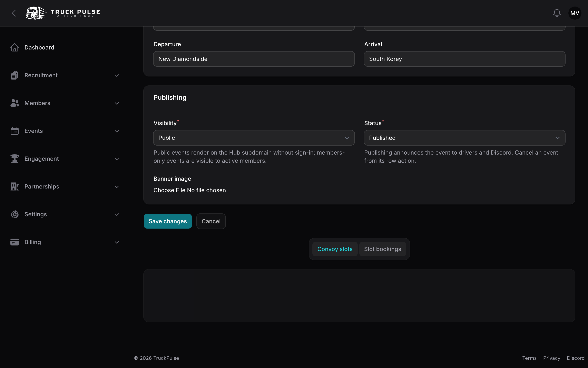Open Members menu item
This screenshot has width=588, height=368.
pos(37,103)
